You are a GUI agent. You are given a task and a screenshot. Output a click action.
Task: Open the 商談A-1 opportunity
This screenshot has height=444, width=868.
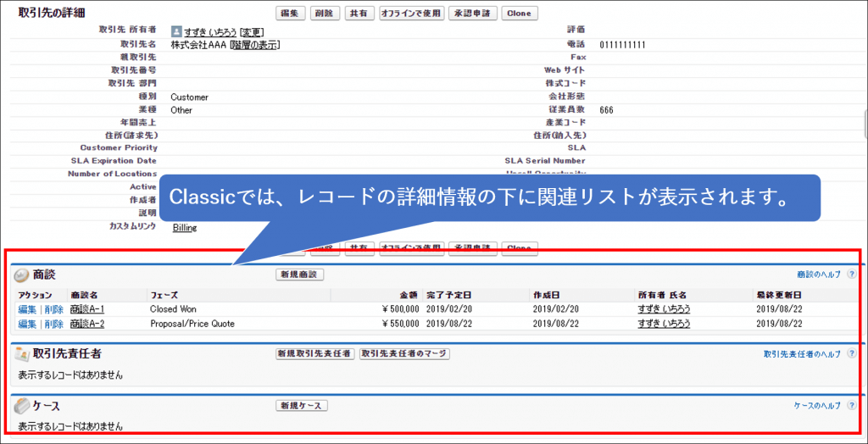87,309
